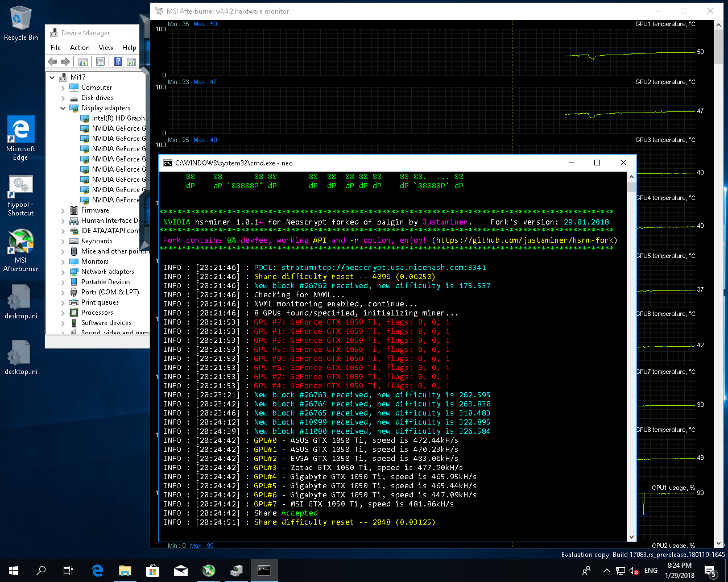
Task: Expand the Processors node
Action: (63, 313)
